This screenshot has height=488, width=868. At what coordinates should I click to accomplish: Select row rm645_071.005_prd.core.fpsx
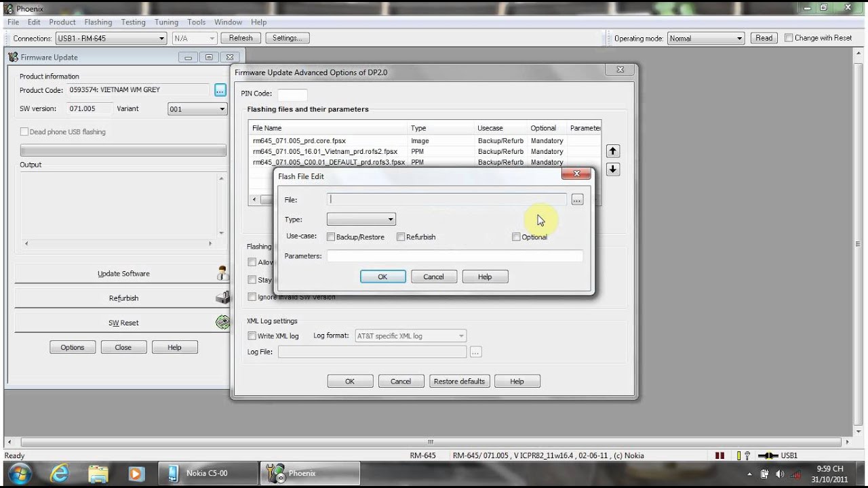click(425, 140)
